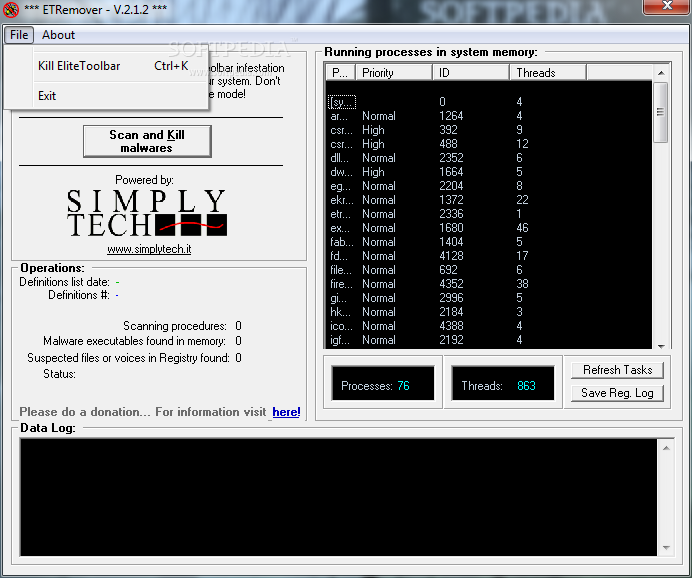The width and height of the screenshot is (692, 578).
Task: Click inside the Data Log text area
Action: [338, 497]
